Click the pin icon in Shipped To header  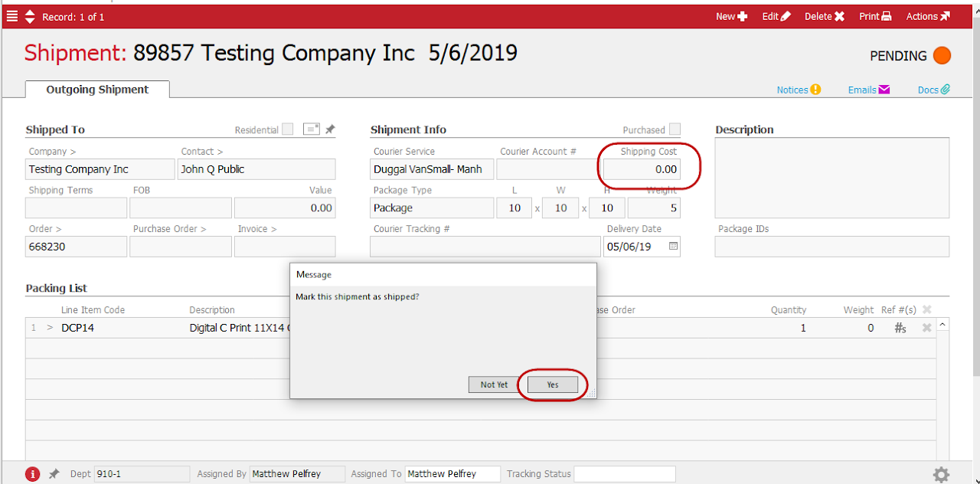pos(330,129)
